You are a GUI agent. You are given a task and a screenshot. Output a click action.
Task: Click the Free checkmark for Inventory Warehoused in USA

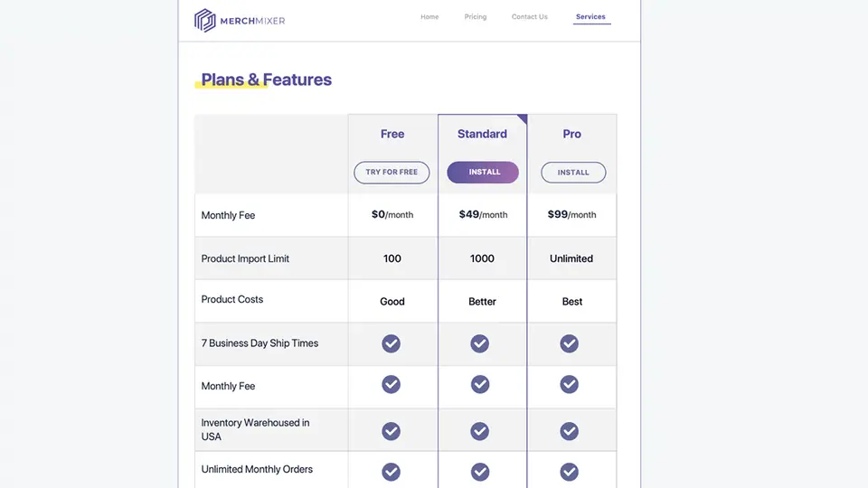click(391, 431)
